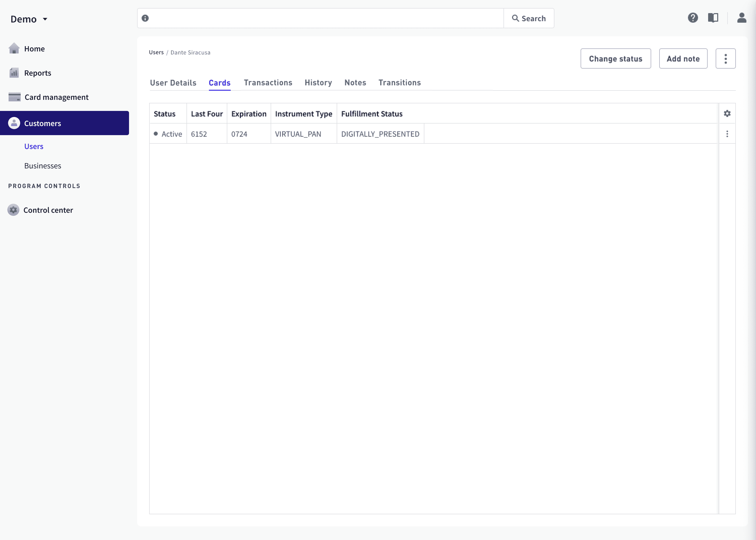Switch to the User Details tab
The image size is (756, 540).
pyautogui.click(x=173, y=83)
